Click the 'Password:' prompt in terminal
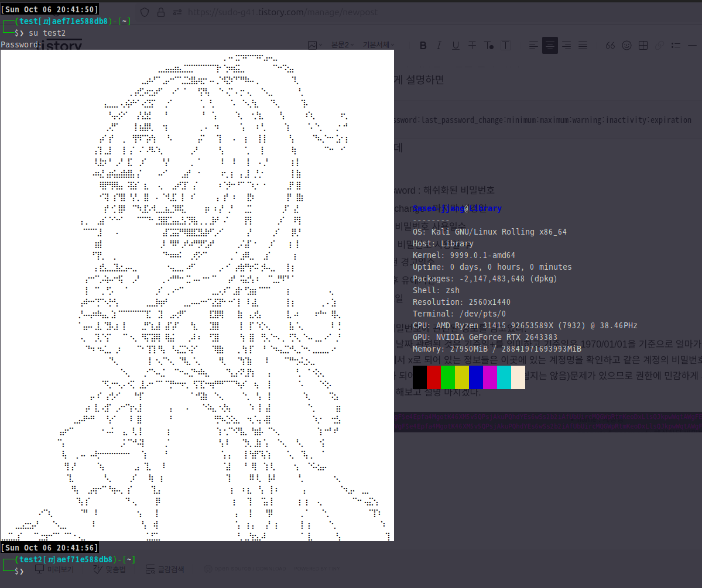 pyautogui.click(x=21, y=44)
